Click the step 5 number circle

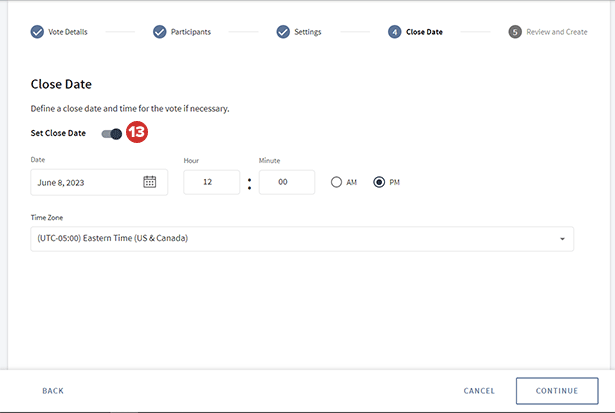tap(515, 32)
